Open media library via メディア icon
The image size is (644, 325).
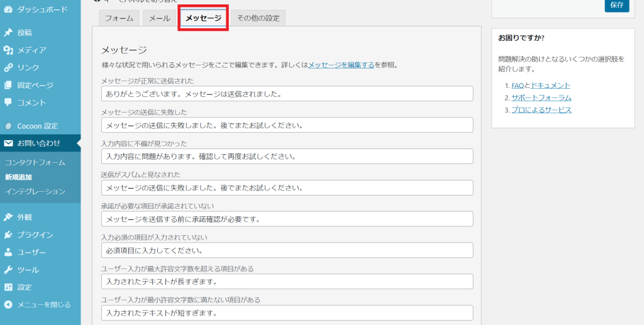point(8,50)
